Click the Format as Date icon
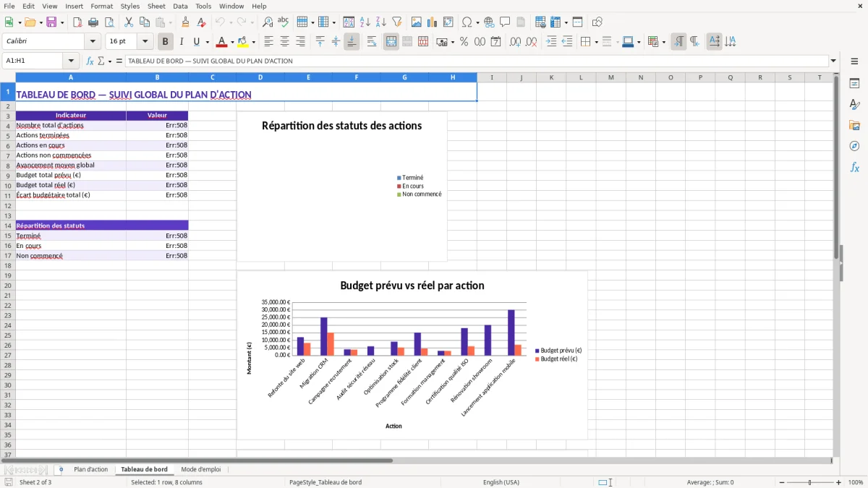The width and height of the screenshot is (868, 488). coord(495,42)
